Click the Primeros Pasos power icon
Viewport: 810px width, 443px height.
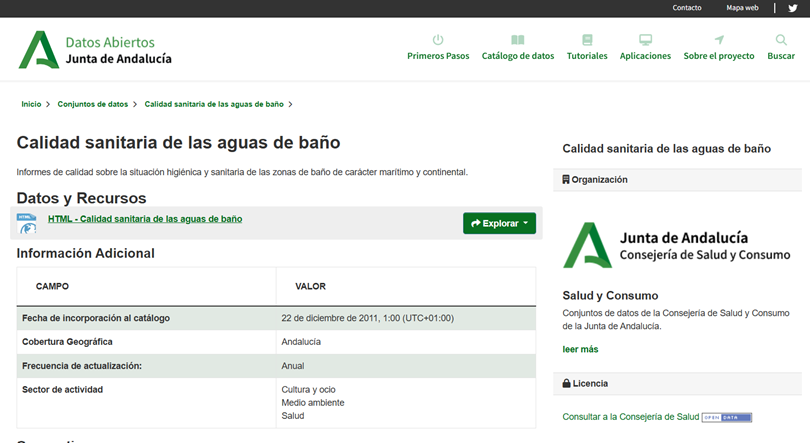tap(438, 40)
